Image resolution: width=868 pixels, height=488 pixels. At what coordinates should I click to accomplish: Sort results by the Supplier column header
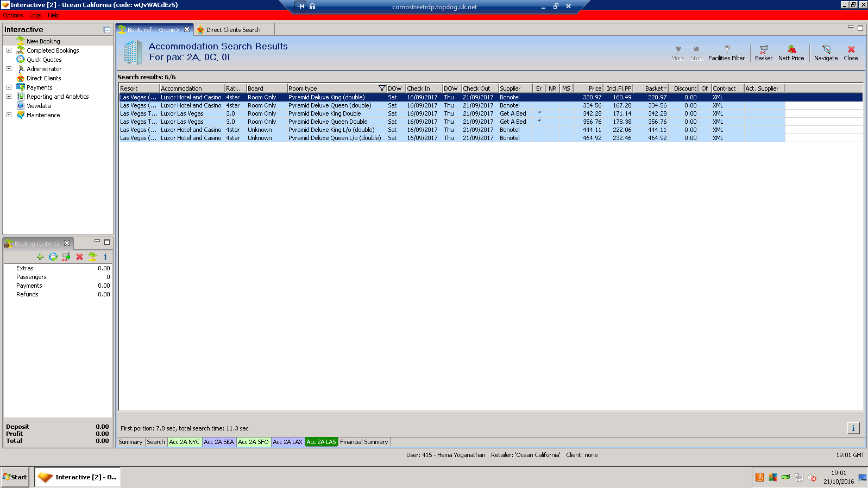coord(515,88)
